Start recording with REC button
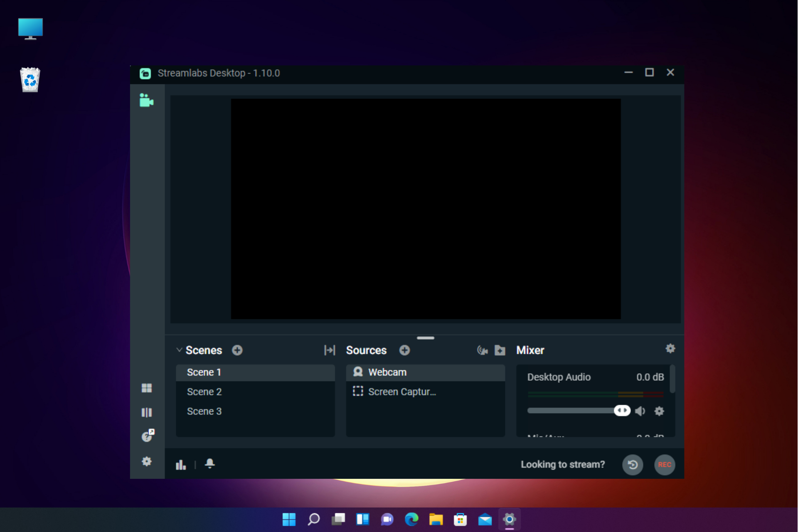This screenshot has height=532, width=798. click(x=664, y=464)
